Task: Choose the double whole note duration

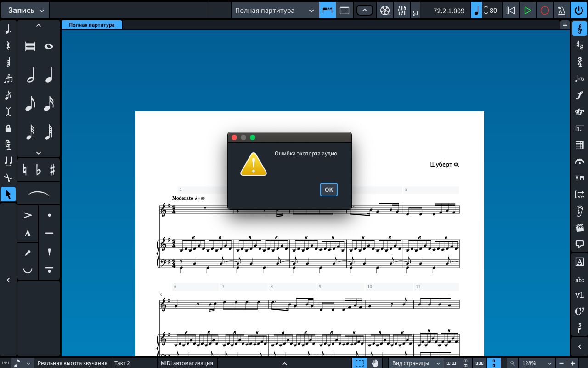Action: (x=30, y=46)
